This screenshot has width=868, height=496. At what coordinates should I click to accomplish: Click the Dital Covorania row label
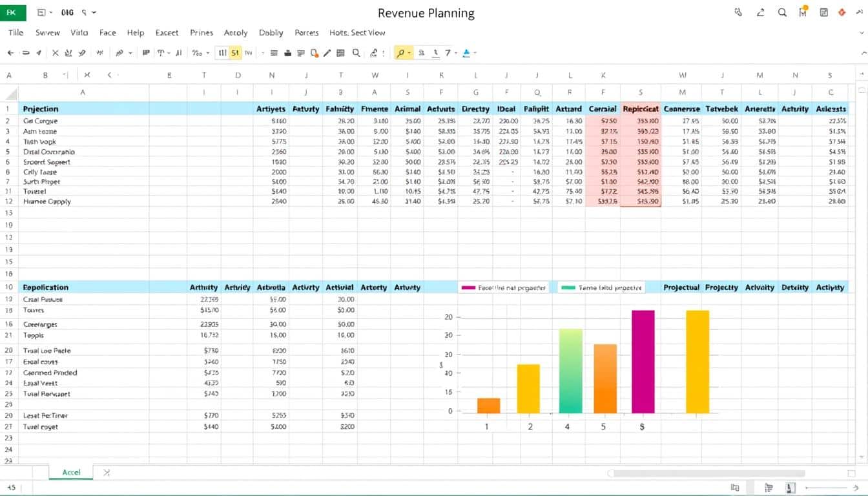(49, 152)
